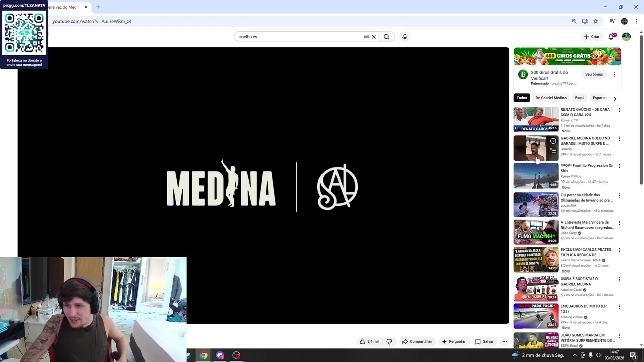Open the OBS-style recorder taskbar icon

point(236,355)
